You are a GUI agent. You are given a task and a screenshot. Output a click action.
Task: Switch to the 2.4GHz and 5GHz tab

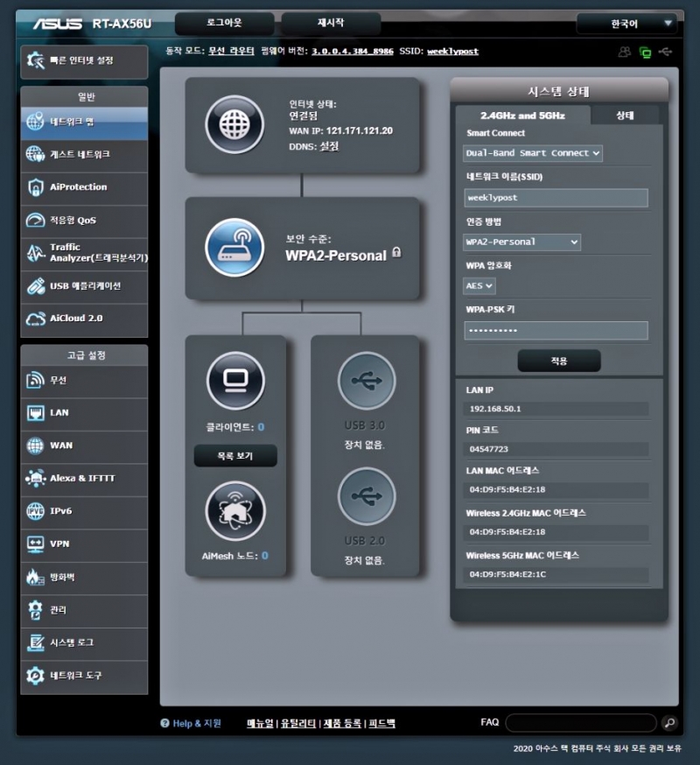coord(522,116)
